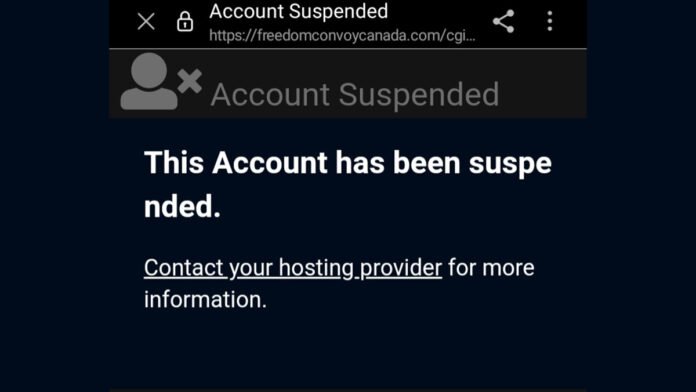Tap the padlock site security icon
This screenshot has width=696, height=392.
click(x=185, y=21)
